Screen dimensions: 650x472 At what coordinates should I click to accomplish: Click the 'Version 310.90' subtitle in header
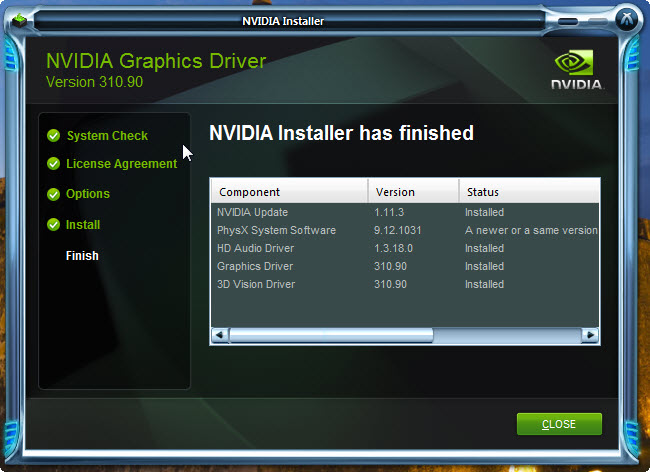(95, 82)
